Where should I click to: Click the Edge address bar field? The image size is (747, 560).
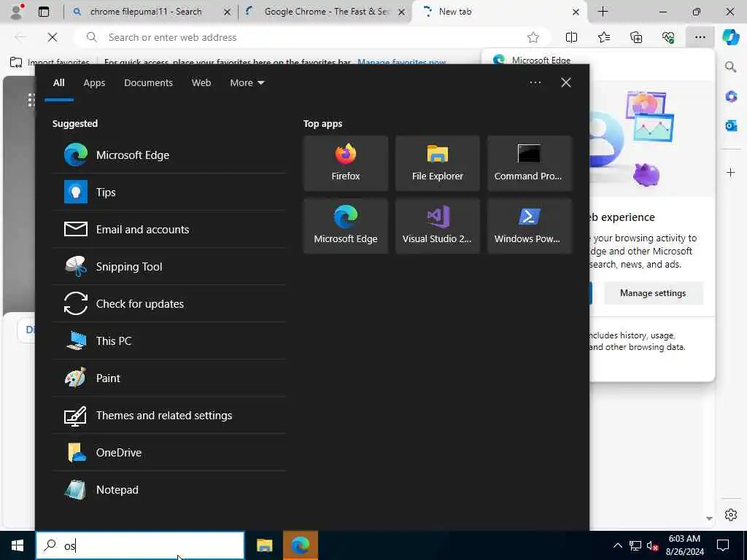312,37
